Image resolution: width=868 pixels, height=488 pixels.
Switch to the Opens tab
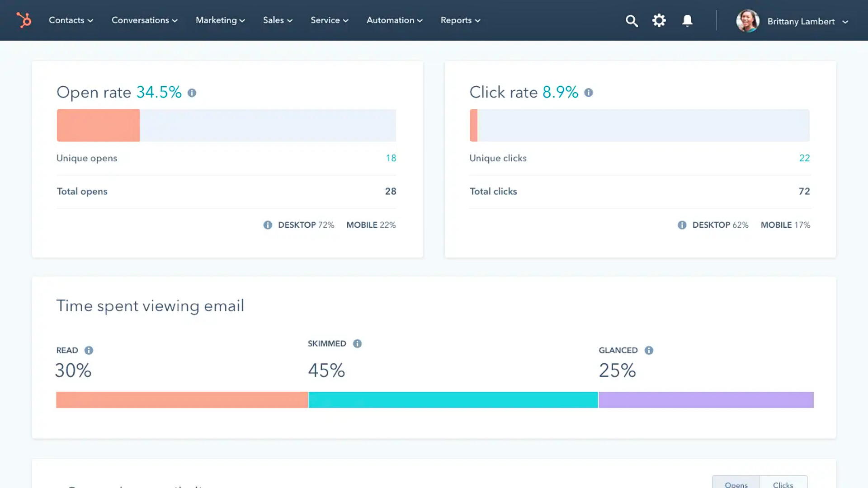point(736,484)
